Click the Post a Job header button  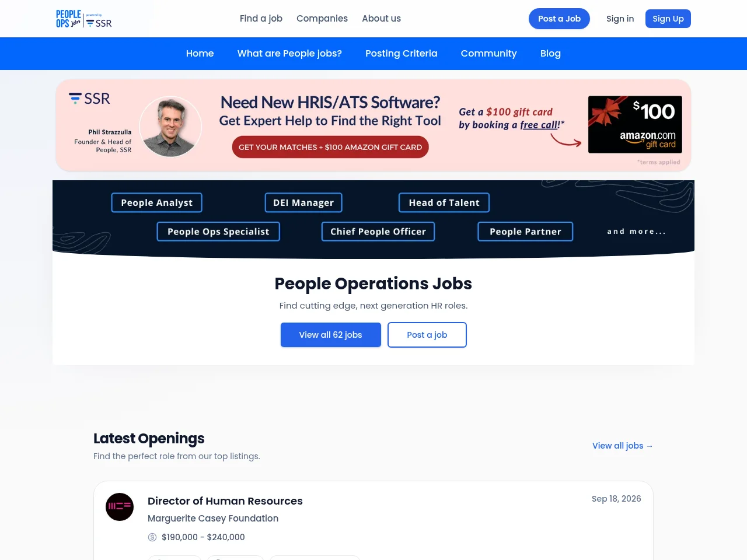coord(559,19)
